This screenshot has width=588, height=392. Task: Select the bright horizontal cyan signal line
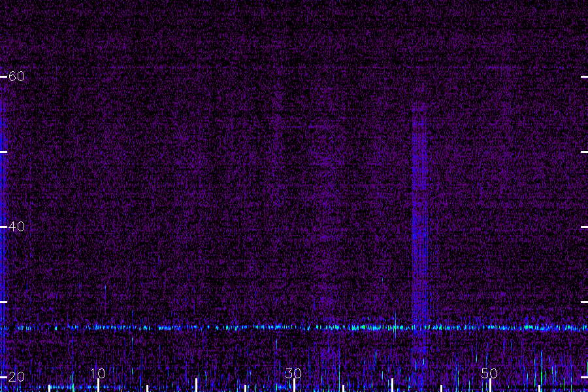pyautogui.click(x=294, y=327)
